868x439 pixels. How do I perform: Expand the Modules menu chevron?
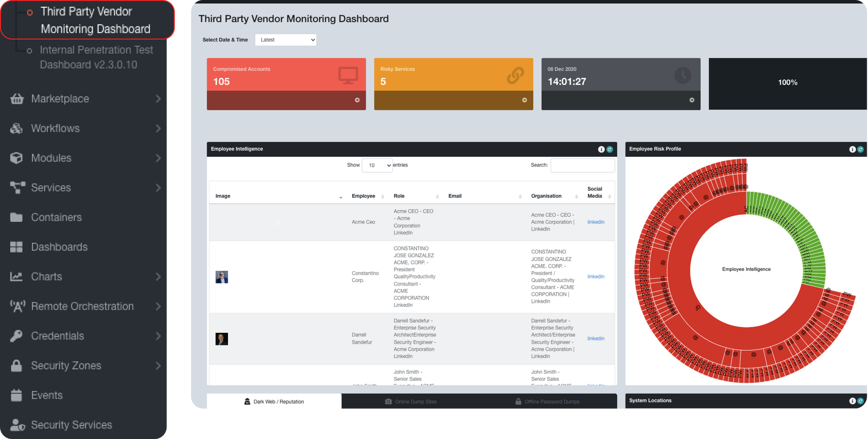click(x=158, y=158)
